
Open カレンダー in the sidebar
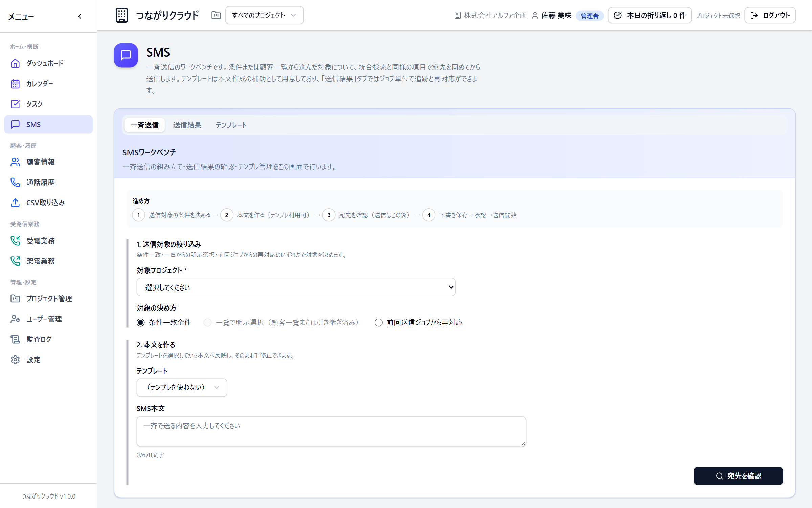tap(48, 84)
